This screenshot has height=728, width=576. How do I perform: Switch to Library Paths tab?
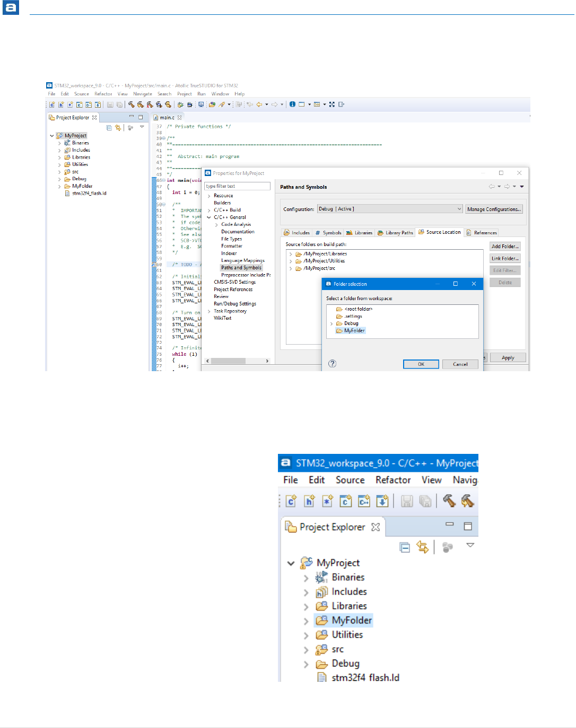(x=395, y=233)
